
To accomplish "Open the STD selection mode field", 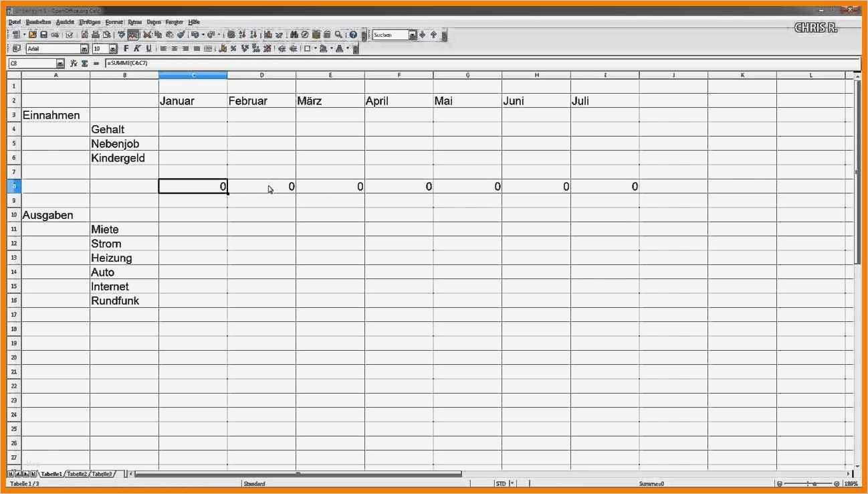I will [502, 483].
